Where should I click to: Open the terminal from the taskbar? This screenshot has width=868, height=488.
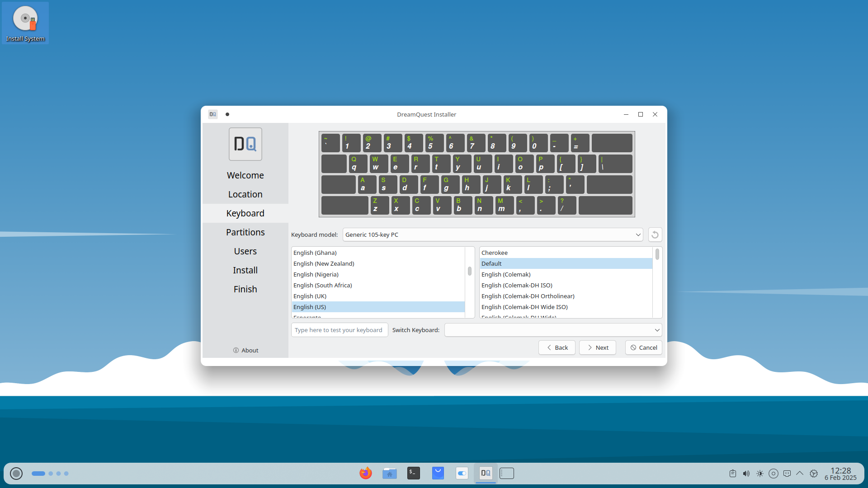click(x=413, y=473)
